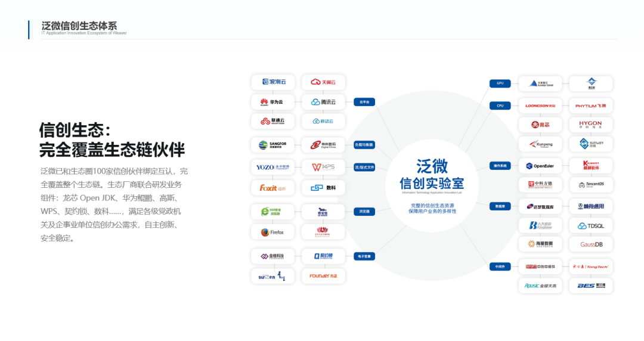Open the 华为云 Huawei Cloud card
The height and width of the screenshot is (341, 644).
pos(273,101)
